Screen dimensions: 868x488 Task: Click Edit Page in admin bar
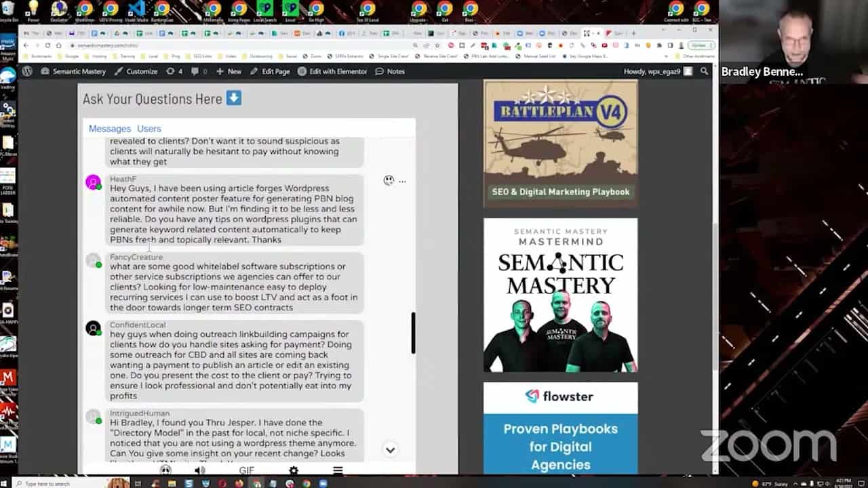(270, 71)
